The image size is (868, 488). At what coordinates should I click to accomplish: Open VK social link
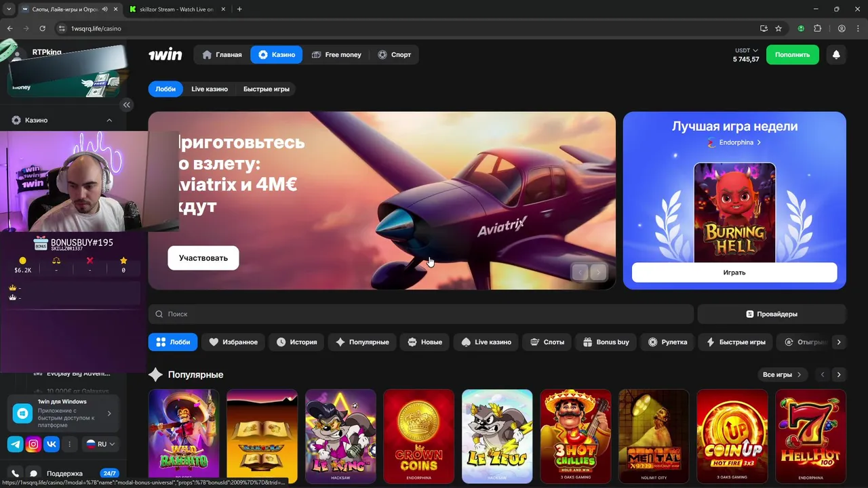[52, 444]
